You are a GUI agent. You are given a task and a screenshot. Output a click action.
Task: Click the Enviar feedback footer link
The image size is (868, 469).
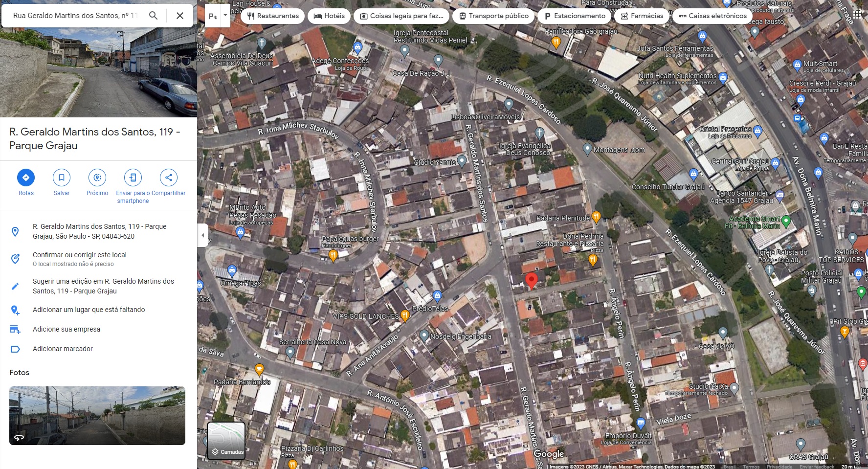817,467
